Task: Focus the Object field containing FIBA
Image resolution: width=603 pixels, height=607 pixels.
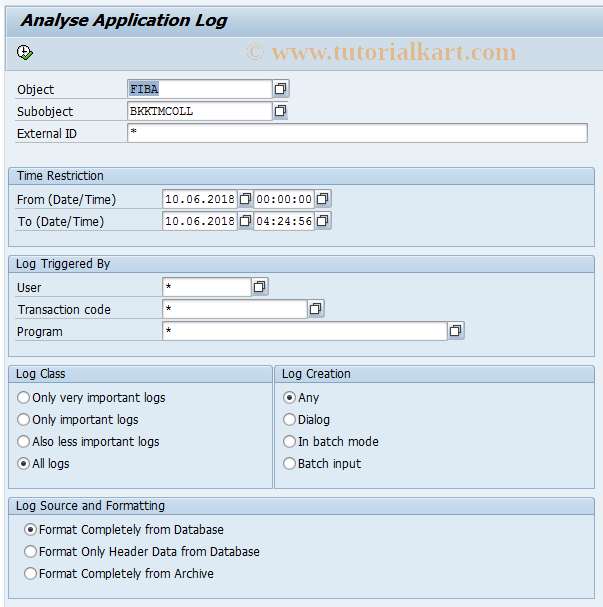Action: click(x=199, y=89)
